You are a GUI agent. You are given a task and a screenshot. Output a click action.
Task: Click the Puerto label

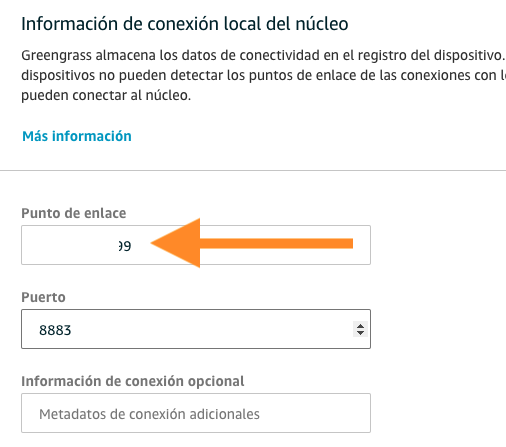click(x=43, y=297)
